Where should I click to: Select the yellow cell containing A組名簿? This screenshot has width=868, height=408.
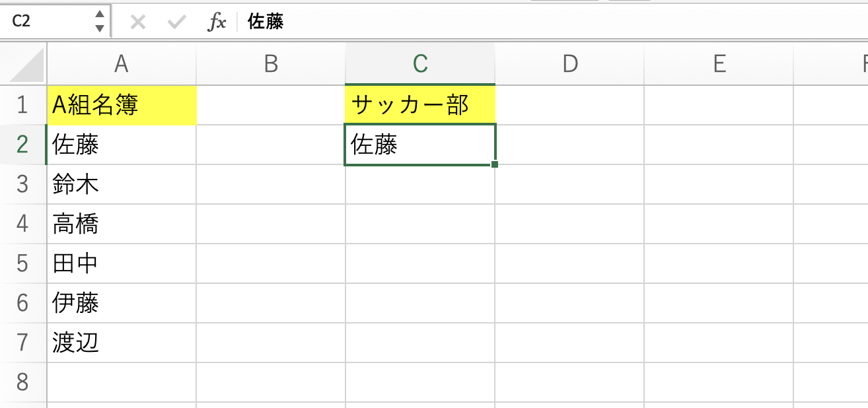coord(121,104)
